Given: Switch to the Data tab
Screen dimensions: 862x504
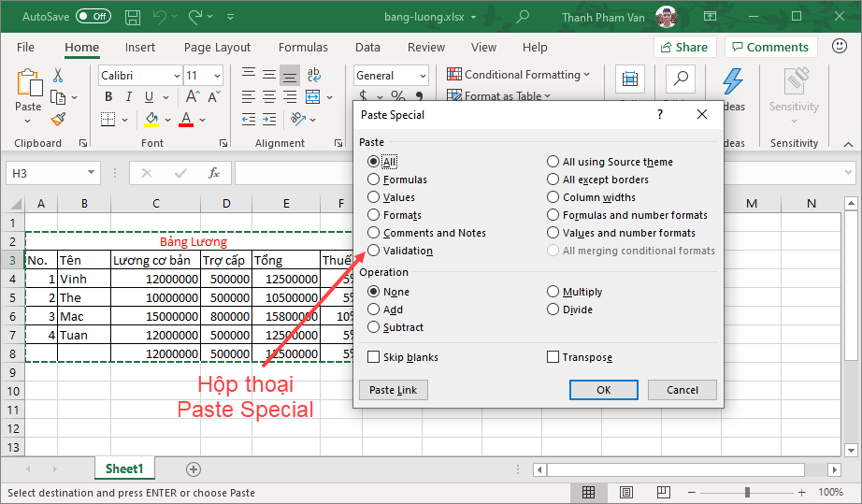Looking at the screenshot, I should pos(367,48).
